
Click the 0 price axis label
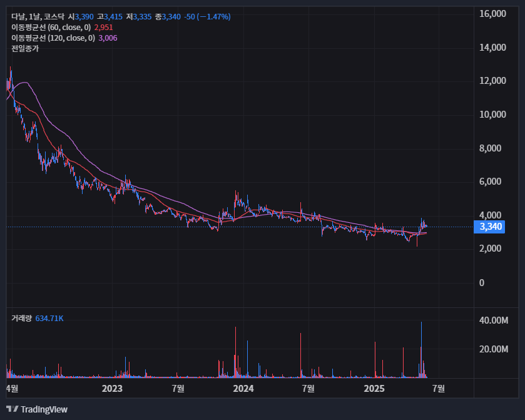point(482,283)
